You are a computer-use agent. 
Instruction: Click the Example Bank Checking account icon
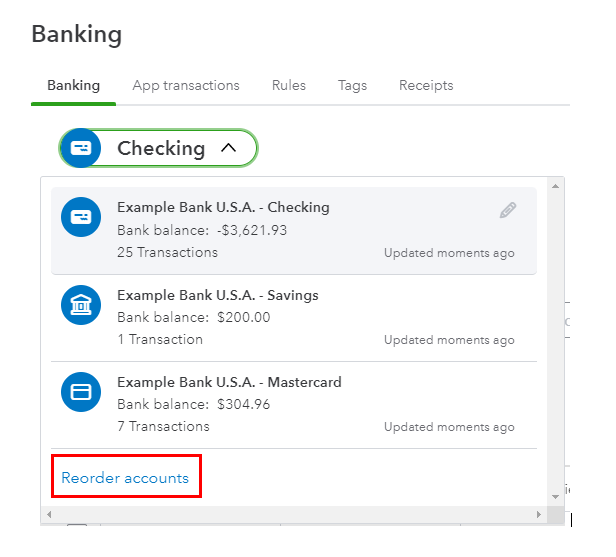coord(81,216)
